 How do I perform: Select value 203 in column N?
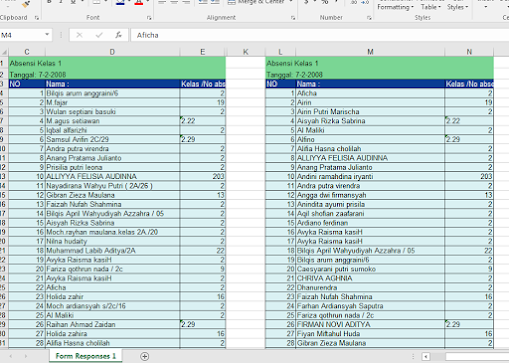coord(469,176)
